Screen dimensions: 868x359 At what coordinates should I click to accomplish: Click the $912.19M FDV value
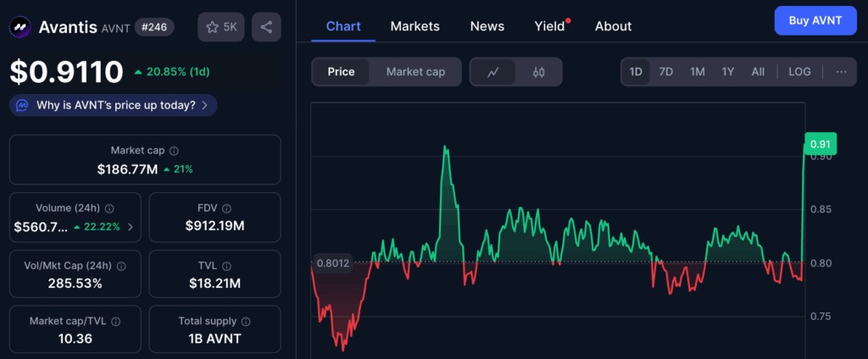(x=214, y=226)
